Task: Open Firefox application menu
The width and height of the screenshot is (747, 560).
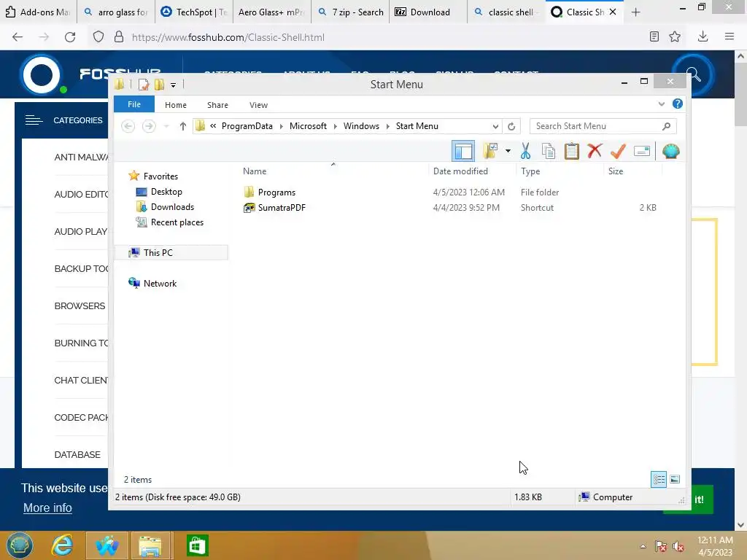Action: click(x=729, y=36)
